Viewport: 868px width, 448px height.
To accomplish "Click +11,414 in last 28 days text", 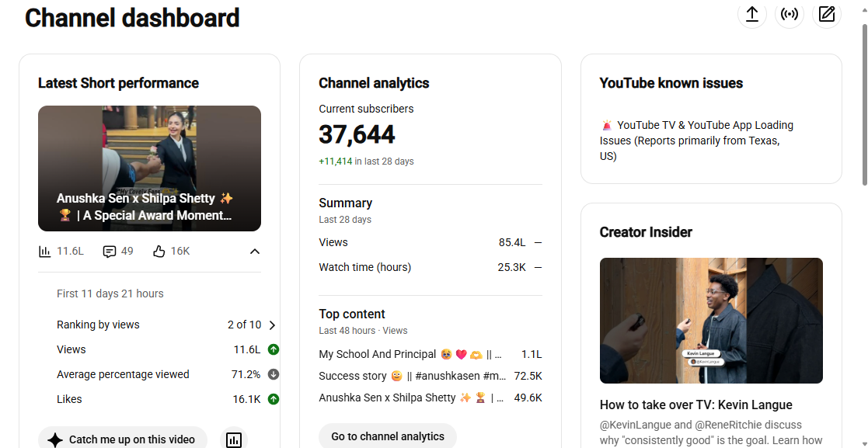I will [366, 161].
